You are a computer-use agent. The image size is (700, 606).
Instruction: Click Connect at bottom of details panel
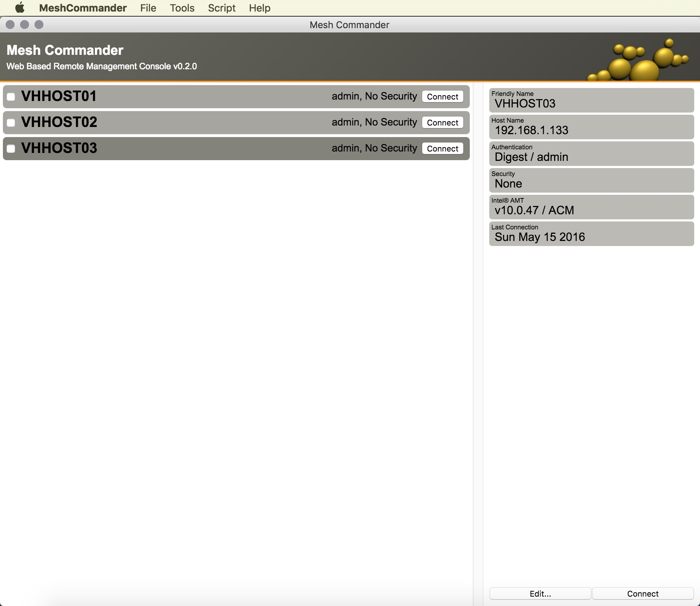pyautogui.click(x=643, y=593)
